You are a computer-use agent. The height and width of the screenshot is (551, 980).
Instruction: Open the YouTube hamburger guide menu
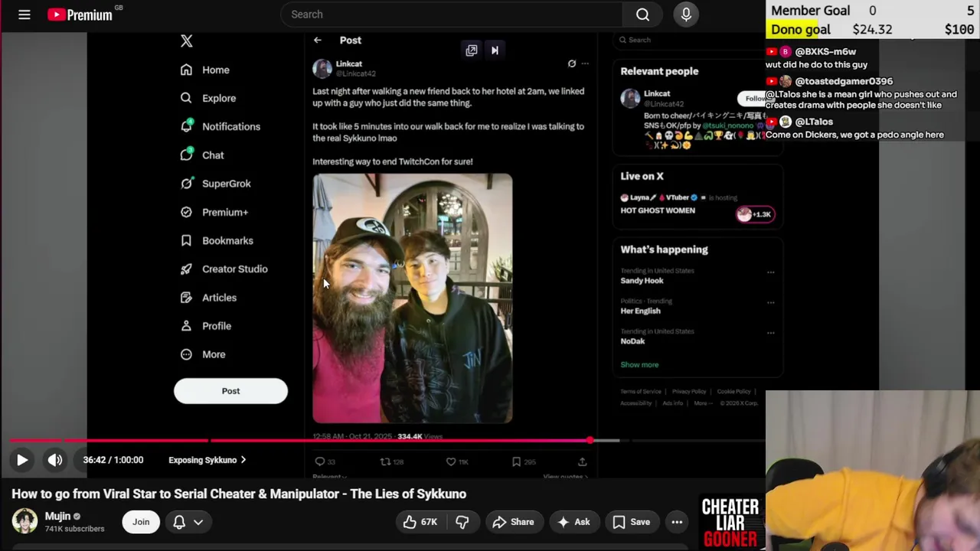click(x=24, y=15)
